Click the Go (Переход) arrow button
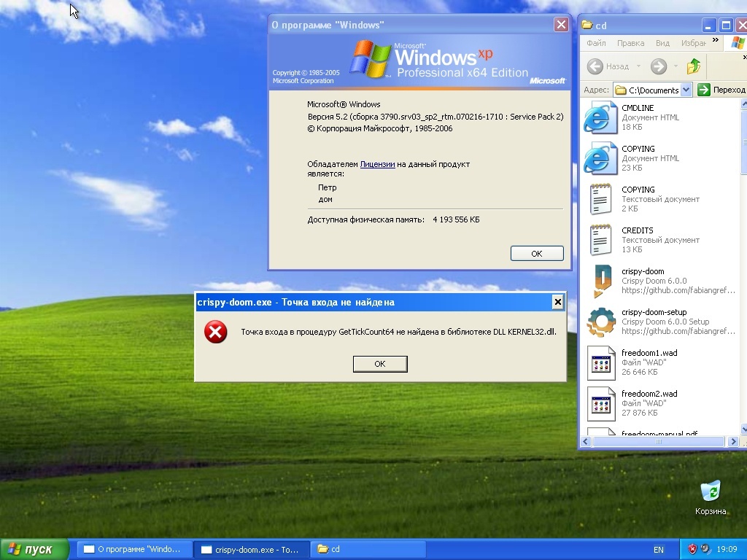The width and height of the screenshot is (747, 560). 704,90
